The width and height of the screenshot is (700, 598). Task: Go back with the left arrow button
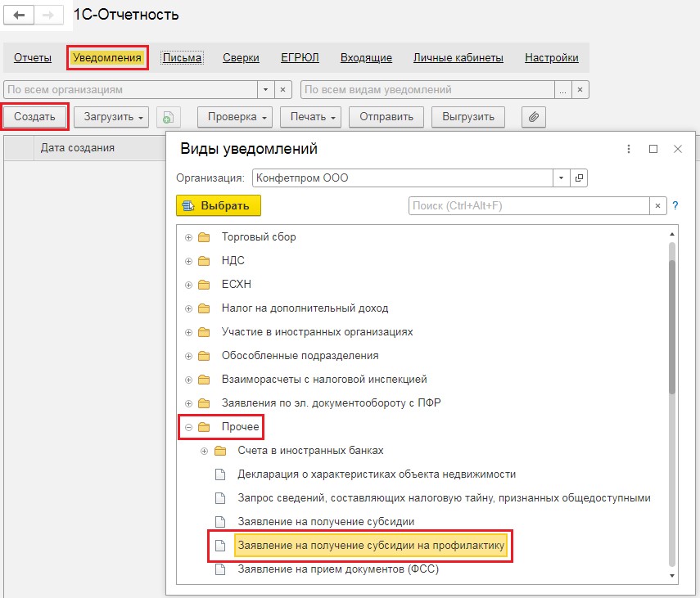(19, 16)
